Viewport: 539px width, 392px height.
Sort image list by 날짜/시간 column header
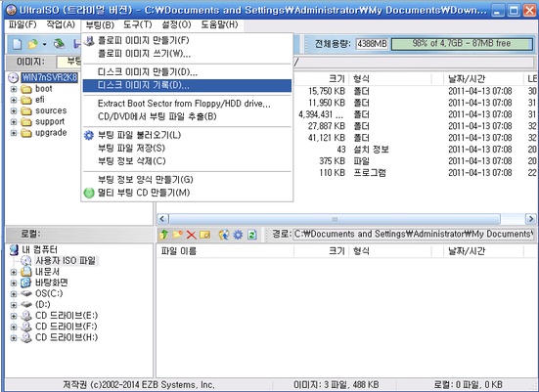tap(483, 78)
